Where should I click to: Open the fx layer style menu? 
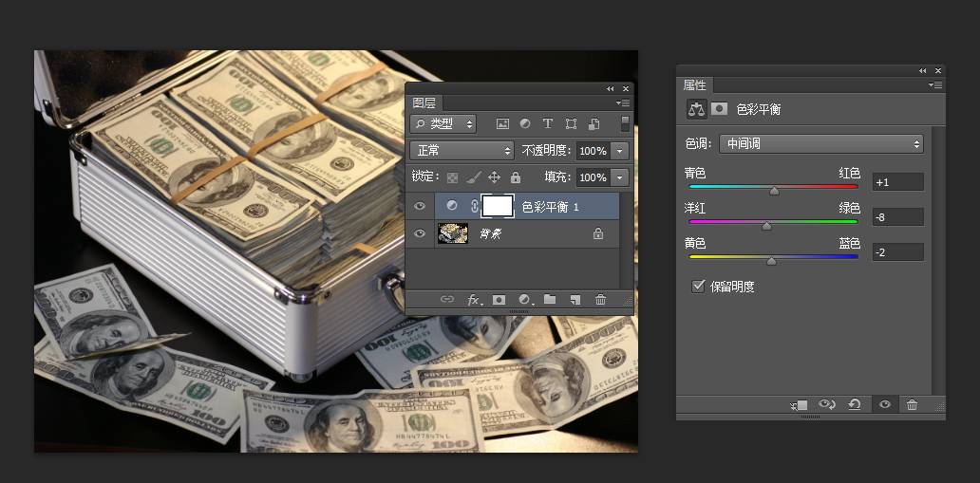pyautogui.click(x=475, y=300)
